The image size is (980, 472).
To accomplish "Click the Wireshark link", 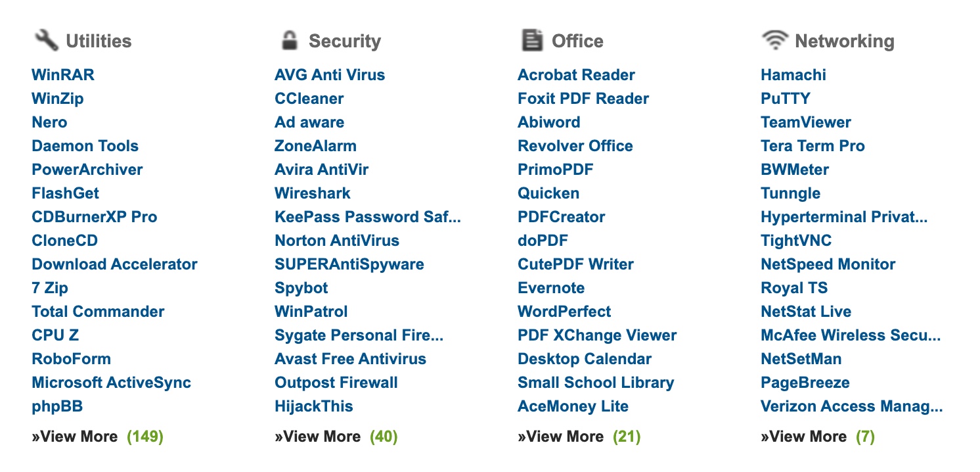I will (313, 193).
